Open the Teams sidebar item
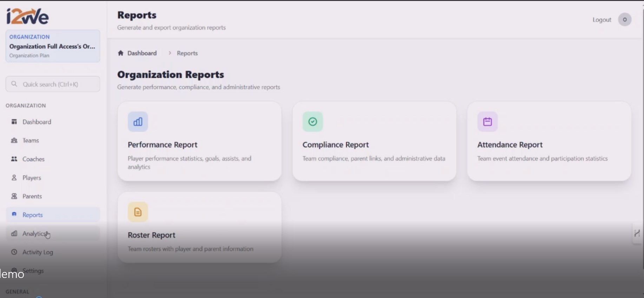Image resolution: width=644 pixels, height=298 pixels. point(53,141)
